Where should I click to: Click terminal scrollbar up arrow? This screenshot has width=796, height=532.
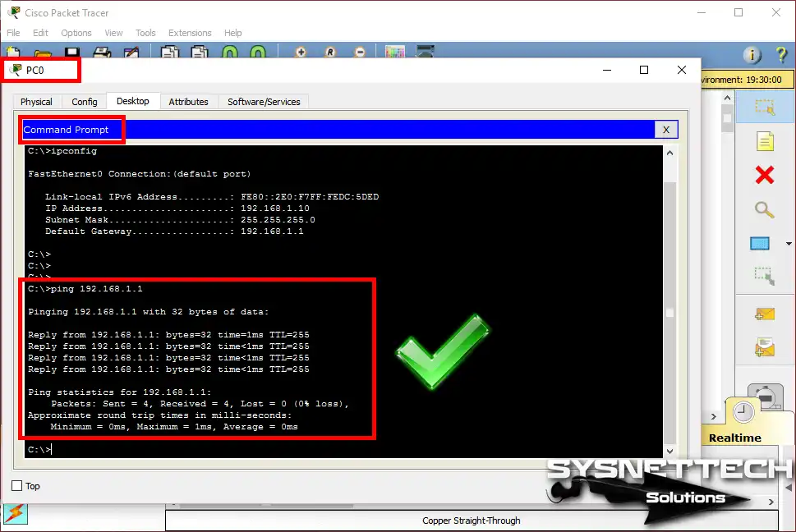click(669, 153)
